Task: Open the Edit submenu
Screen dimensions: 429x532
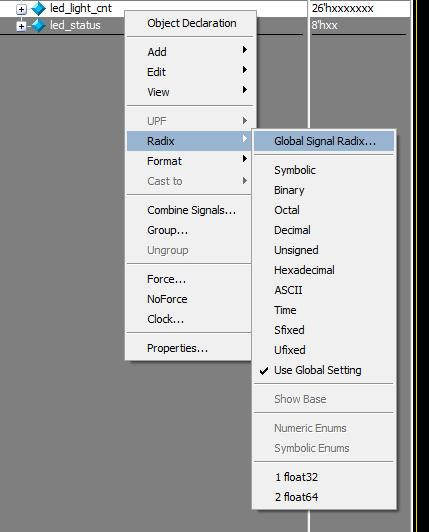Action: 191,72
